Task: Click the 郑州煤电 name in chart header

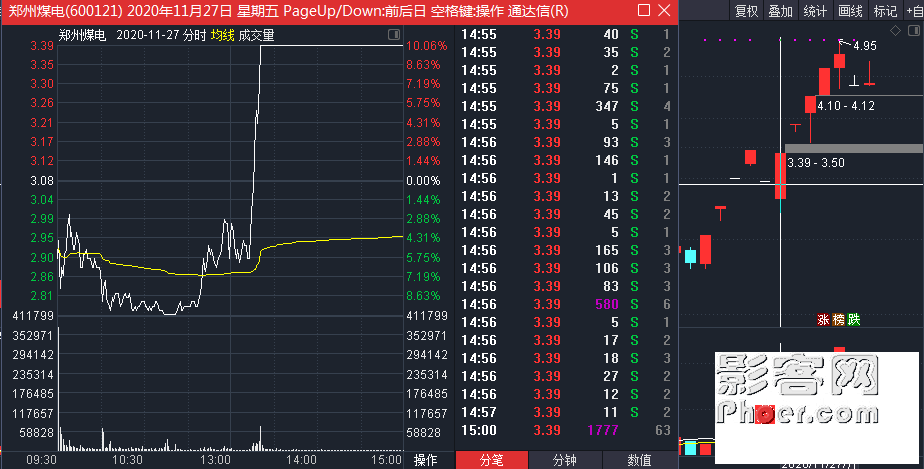Action: click(82, 35)
